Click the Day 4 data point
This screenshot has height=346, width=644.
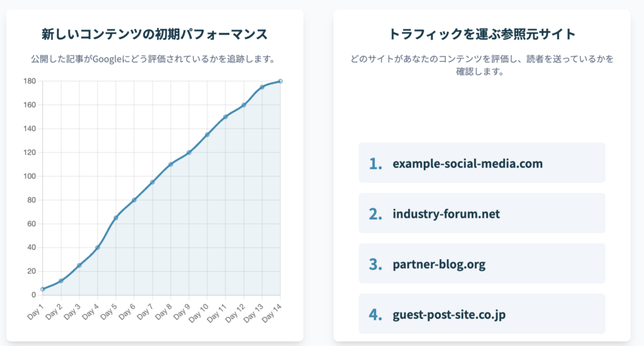pyautogui.click(x=97, y=247)
